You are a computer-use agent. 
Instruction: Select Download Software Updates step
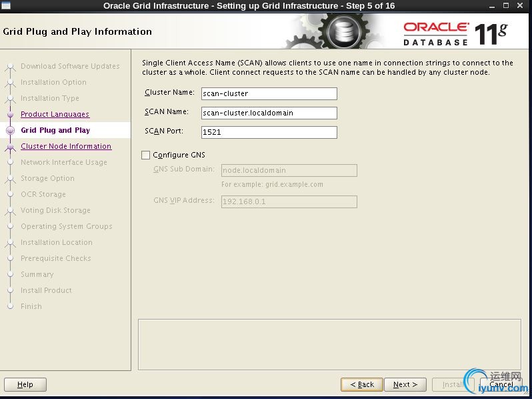(70, 66)
